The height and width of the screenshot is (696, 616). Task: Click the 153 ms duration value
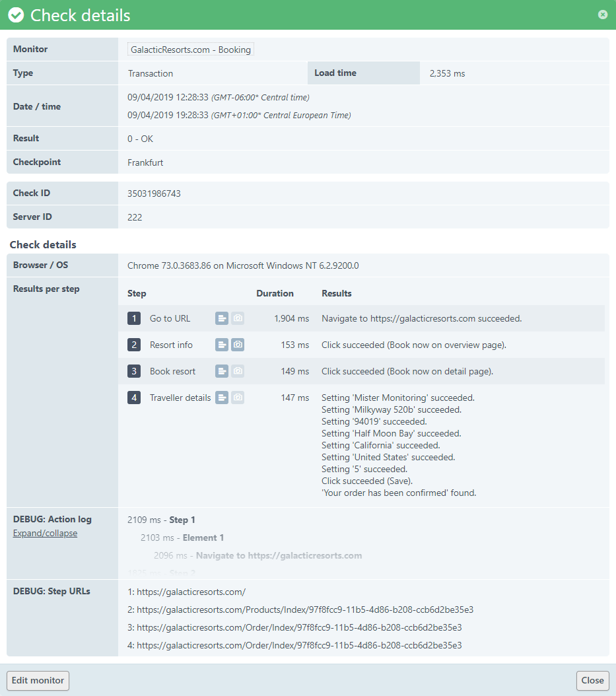click(294, 345)
